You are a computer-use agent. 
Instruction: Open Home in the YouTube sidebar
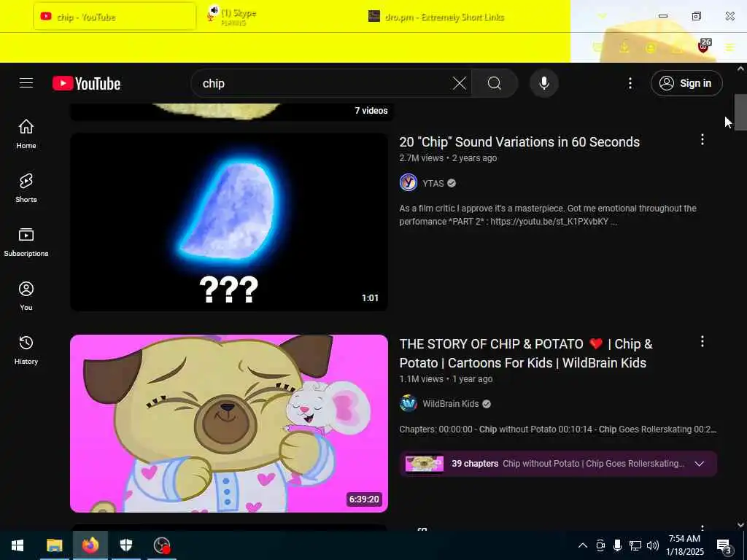coord(26,134)
